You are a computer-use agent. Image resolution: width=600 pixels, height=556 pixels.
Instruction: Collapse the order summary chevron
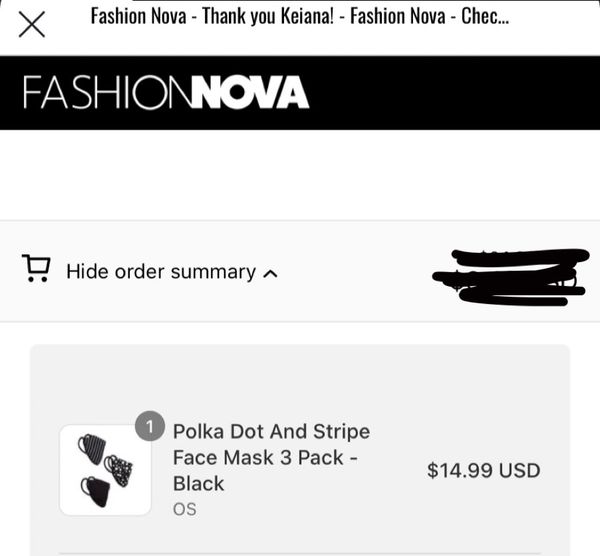coord(269,273)
